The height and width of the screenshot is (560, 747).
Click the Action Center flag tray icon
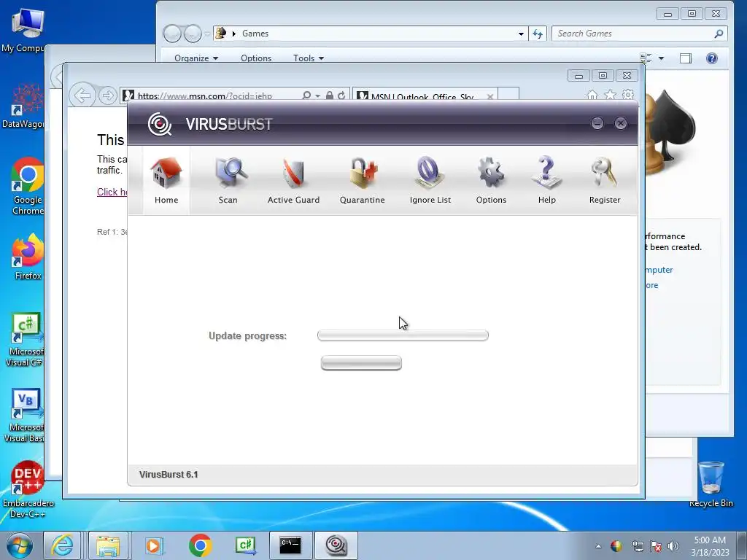tap(656, 546)
